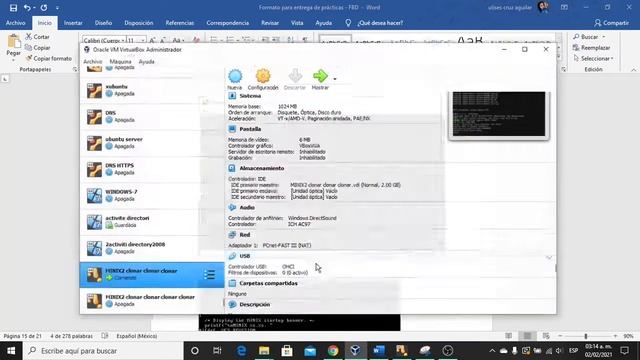
Task: Click the Audio section header
Action: pyautogui.click(x=247, y=208)
